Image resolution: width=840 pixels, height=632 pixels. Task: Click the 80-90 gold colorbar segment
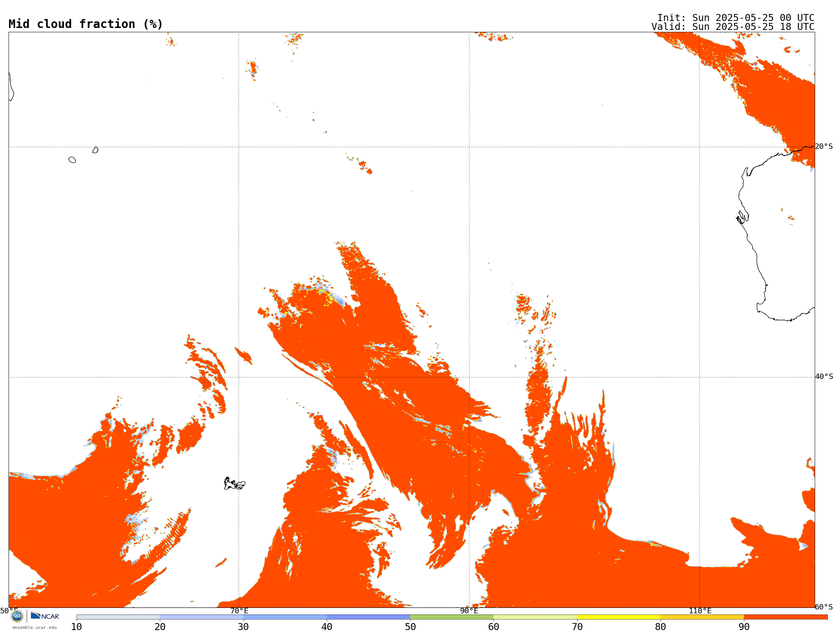[x=702, y=617]
